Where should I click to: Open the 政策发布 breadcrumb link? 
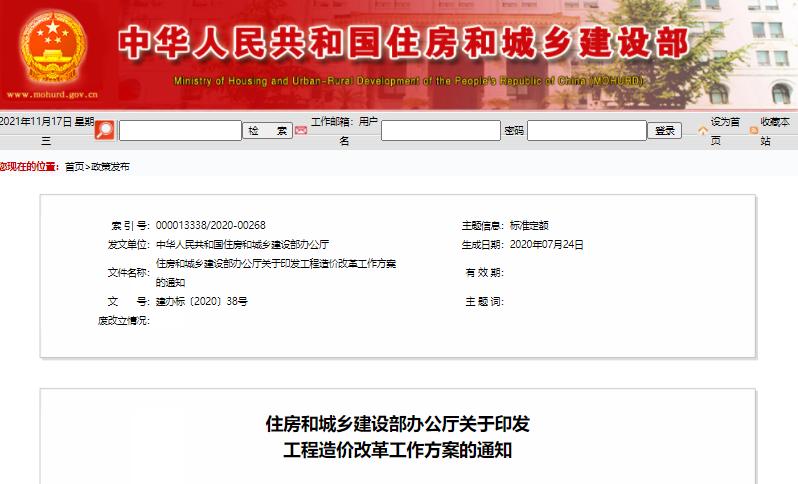tap(110, 166)
